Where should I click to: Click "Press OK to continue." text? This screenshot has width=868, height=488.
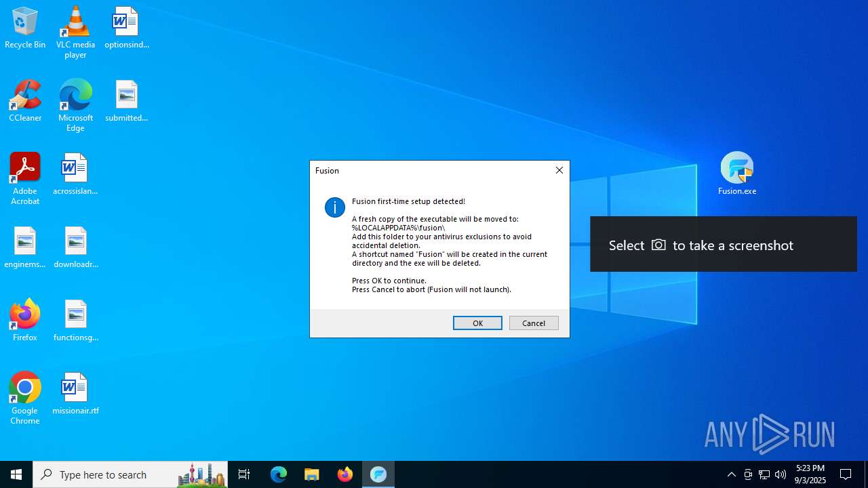tap(389, 281)
